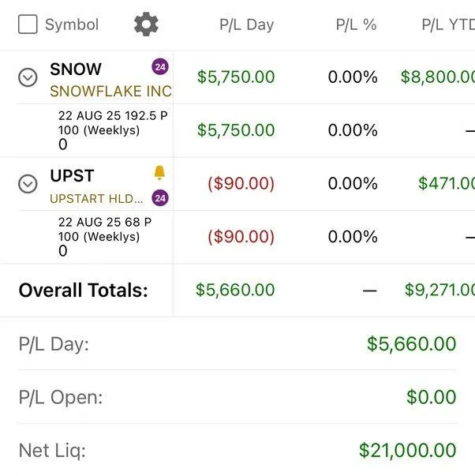
Task: Click the UPST P/L Day ($90.00) value
Action: pos(241,184)
